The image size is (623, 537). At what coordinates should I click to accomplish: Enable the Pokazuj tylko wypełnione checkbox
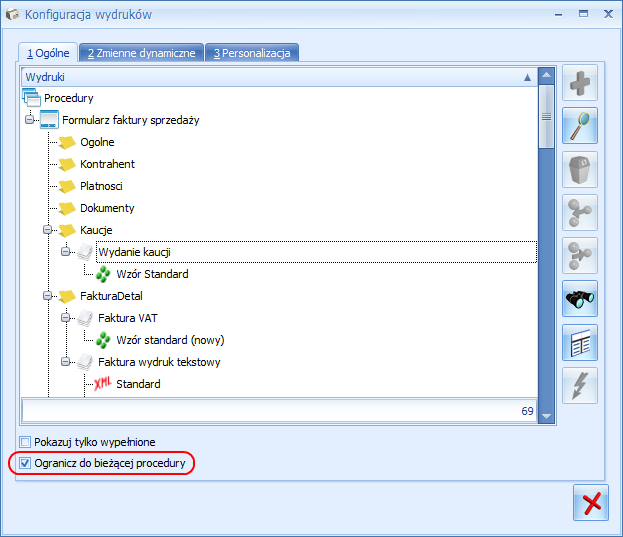pyautogui.click(x=25, y=442)
